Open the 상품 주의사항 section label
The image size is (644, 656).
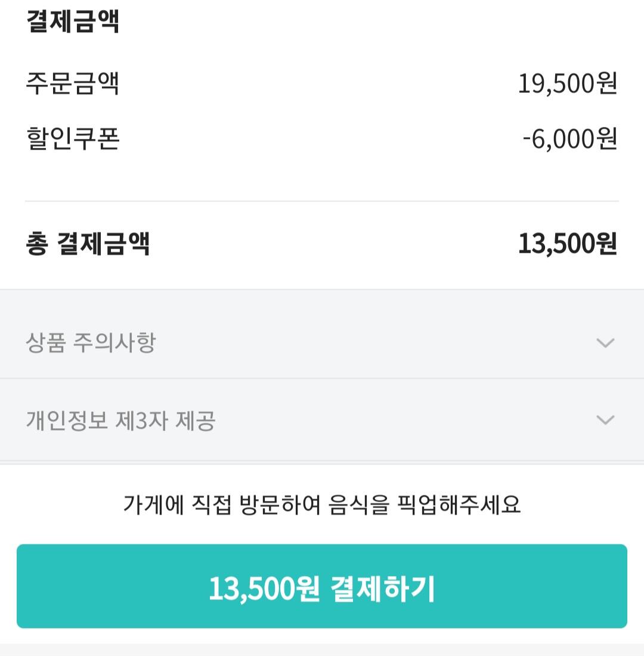point(91,343)
